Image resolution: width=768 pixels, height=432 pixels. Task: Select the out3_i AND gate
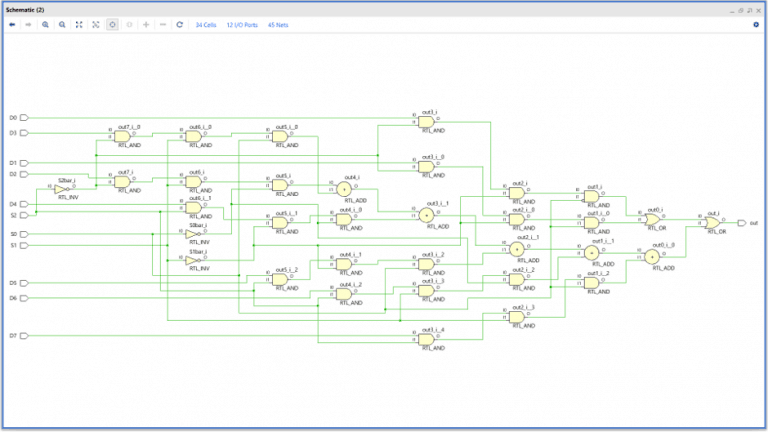[426, 121]
